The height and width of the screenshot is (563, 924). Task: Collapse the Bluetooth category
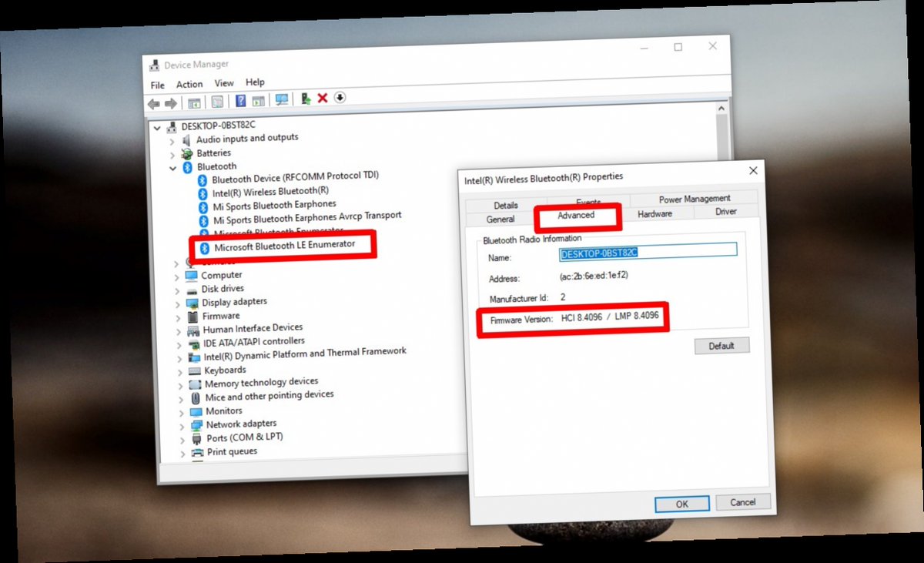point(172,166)
